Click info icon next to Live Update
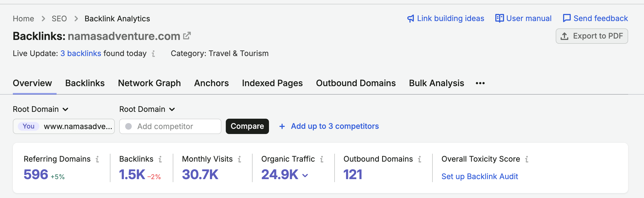 154,54
